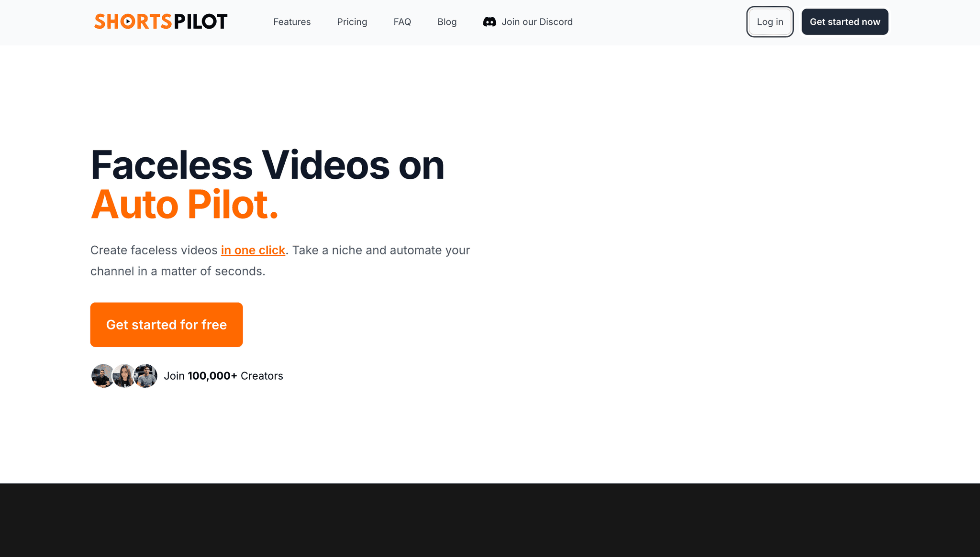This screenshot has height=557, width=980.
Task: Click the dark demo section below the hero
Action: [490, 521]
